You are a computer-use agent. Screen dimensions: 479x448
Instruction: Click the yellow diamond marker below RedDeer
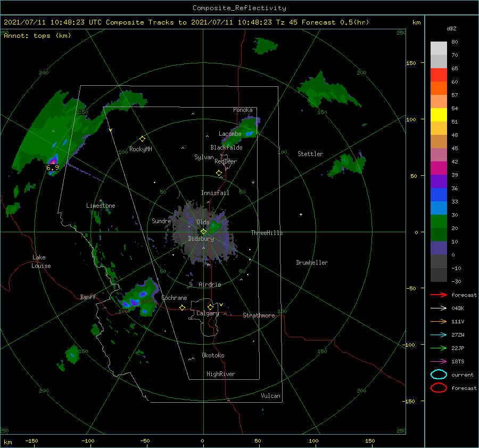(x=219, y=173)
